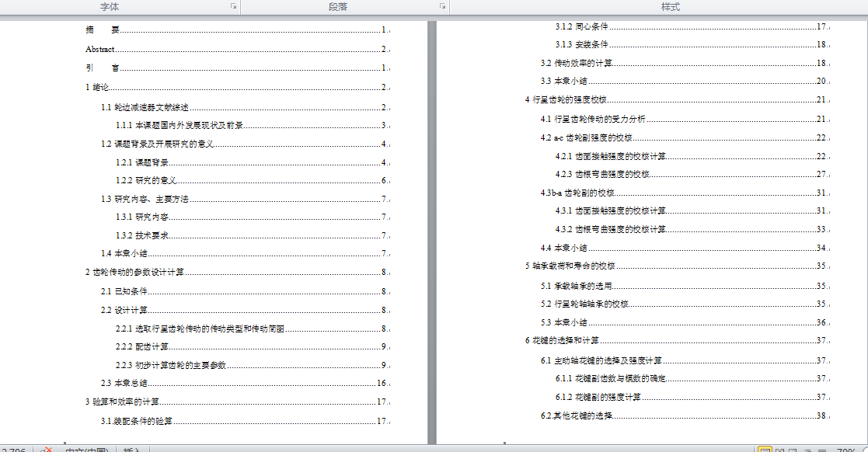Select entry 4.3.2 齿根弯曲强度的校核计算

click(692, 229)
